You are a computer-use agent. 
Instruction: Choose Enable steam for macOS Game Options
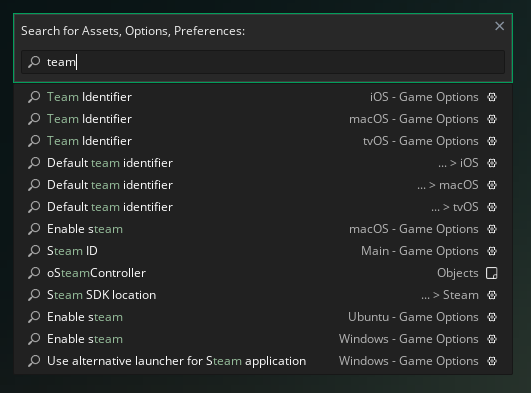tap(263, 229)
